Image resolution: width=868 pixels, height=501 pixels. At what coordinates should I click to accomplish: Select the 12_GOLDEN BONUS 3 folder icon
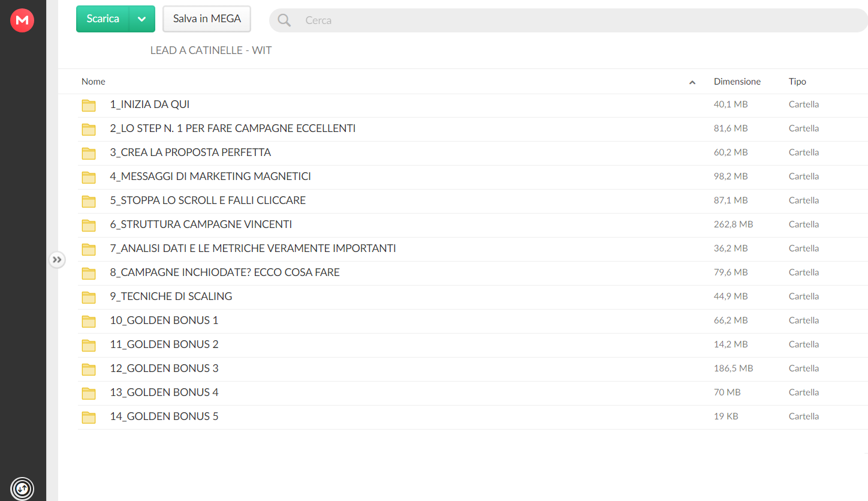[x=89, y=370]
